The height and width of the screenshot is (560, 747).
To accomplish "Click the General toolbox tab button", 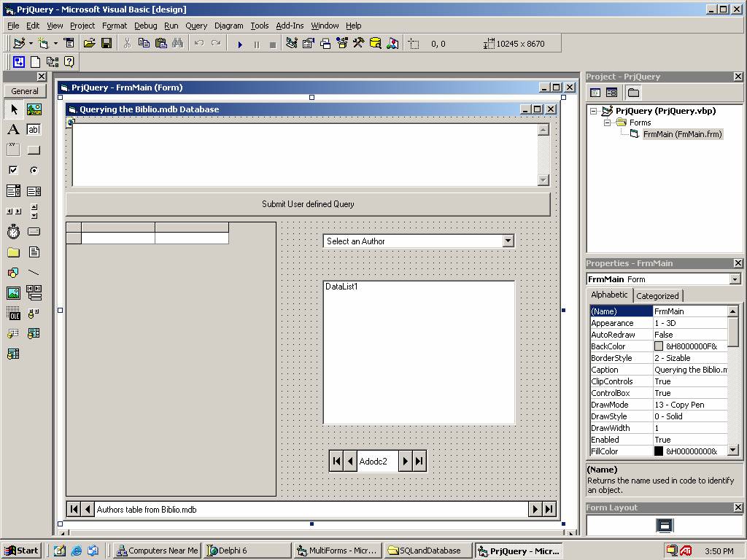I will tap(25, 91).
